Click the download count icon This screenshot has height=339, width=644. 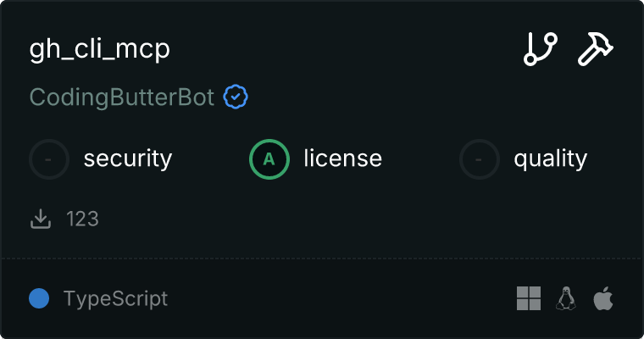(x=41, y=219)
